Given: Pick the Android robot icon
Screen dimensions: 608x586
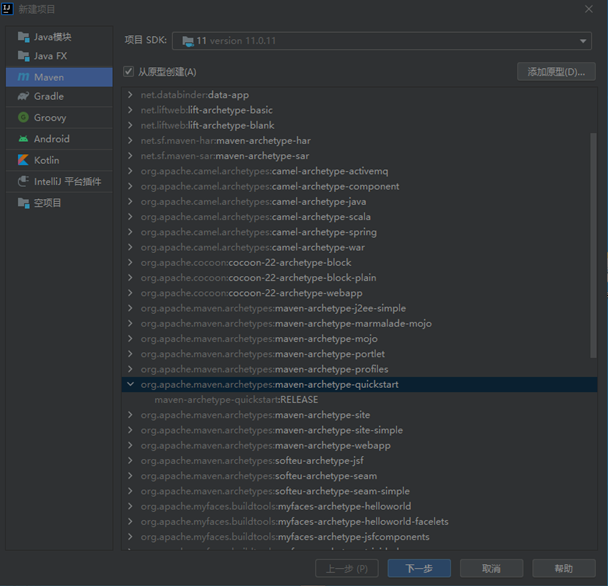Looking at the screenshot, I should [x=23, y=139].
